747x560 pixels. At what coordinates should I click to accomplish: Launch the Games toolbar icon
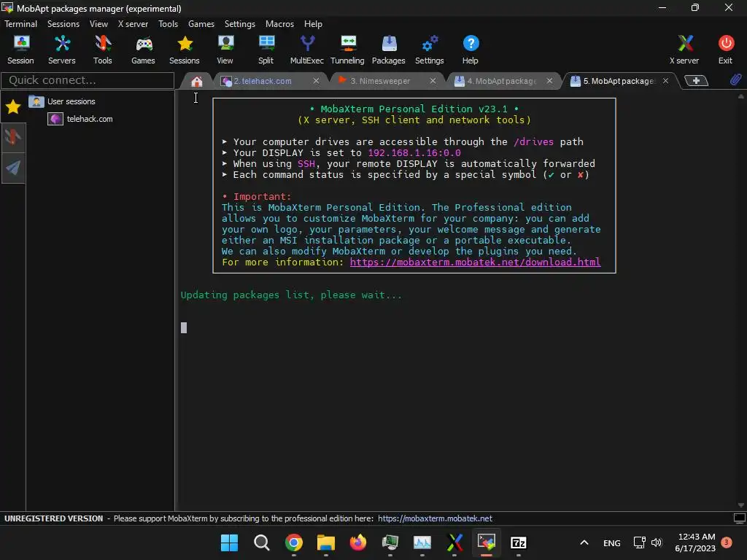click(x=144, y=50)
